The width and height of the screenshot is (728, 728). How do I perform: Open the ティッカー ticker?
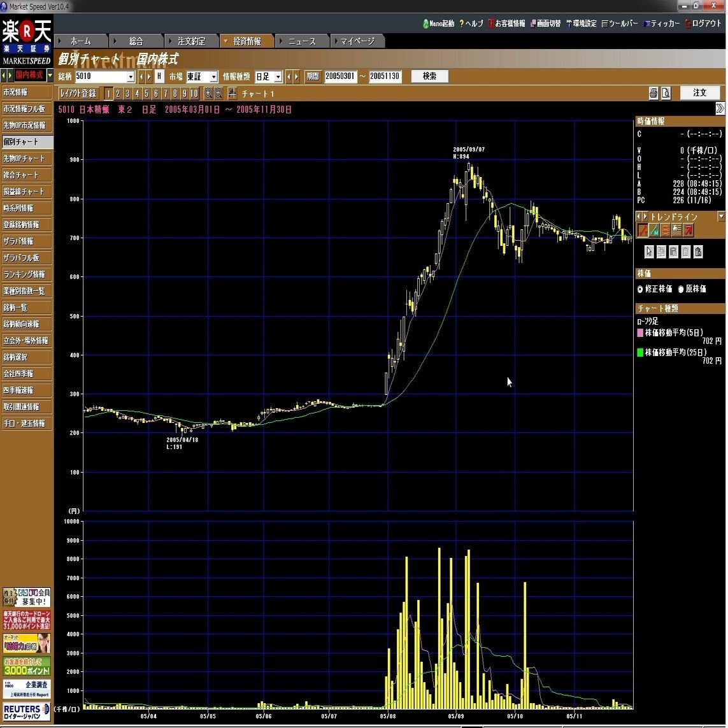pyautogui.click(x=661, y=23)
